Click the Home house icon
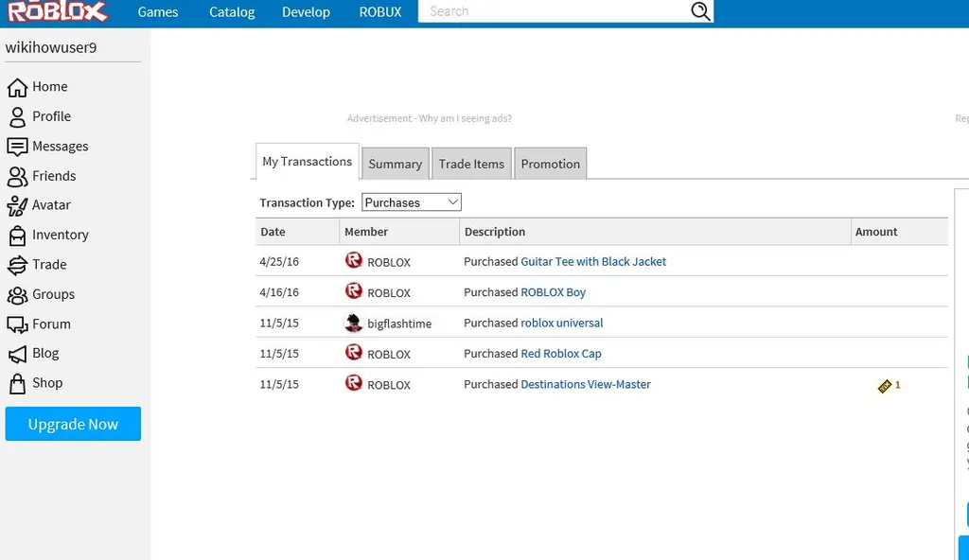The height and width of the screenshot is (560, 969). click(17, 87)
